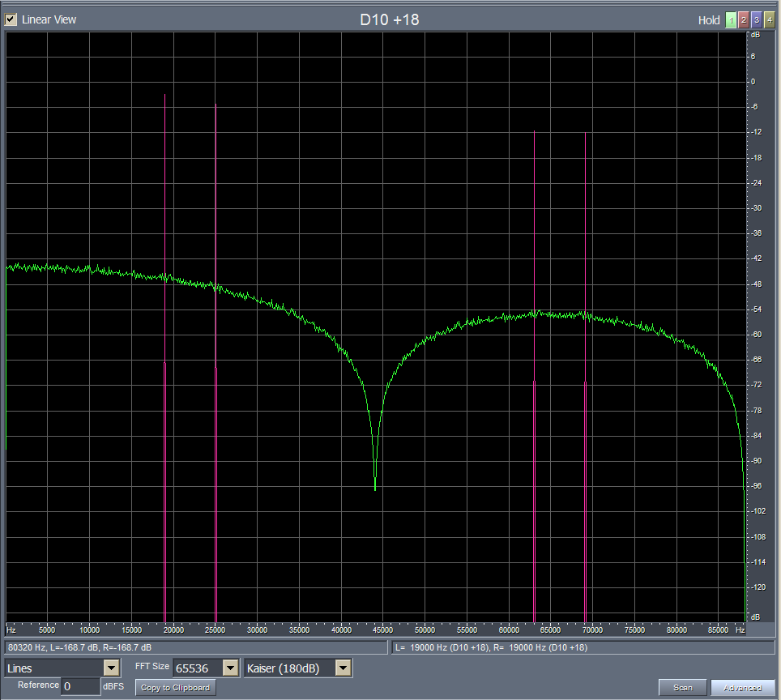Click the 20000 frequency axis label

174,630
